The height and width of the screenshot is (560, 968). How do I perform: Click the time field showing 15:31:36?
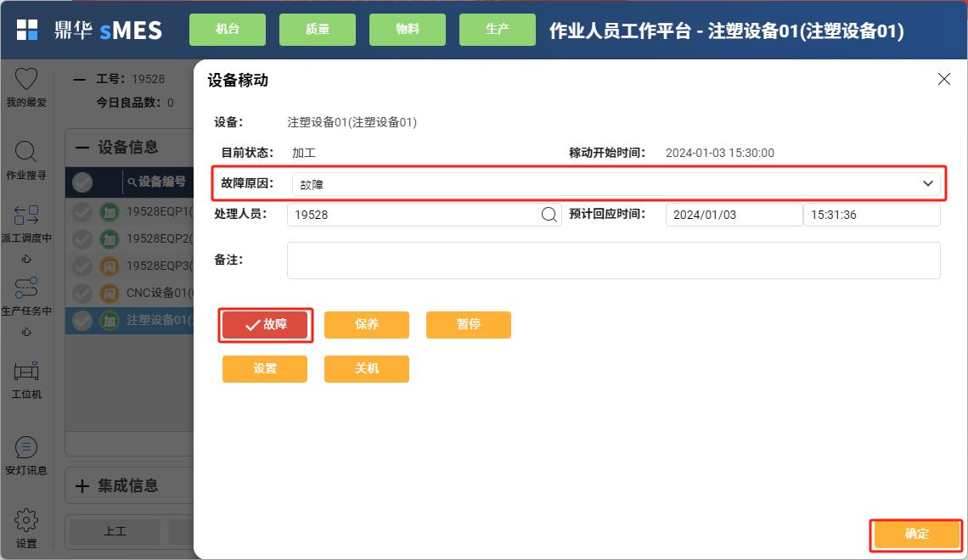tap(872, 215)
